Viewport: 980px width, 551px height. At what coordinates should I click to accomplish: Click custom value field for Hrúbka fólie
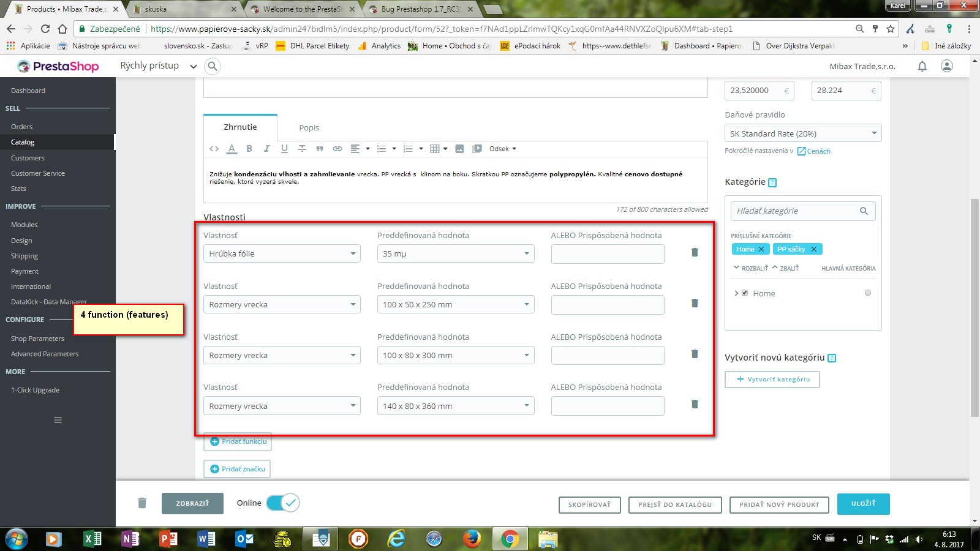click(x=608, y=253)
